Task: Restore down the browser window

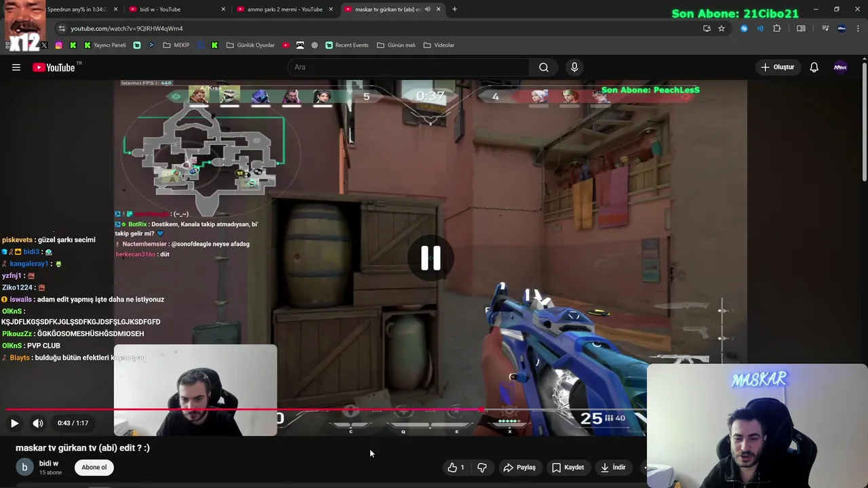Action: 837,9
